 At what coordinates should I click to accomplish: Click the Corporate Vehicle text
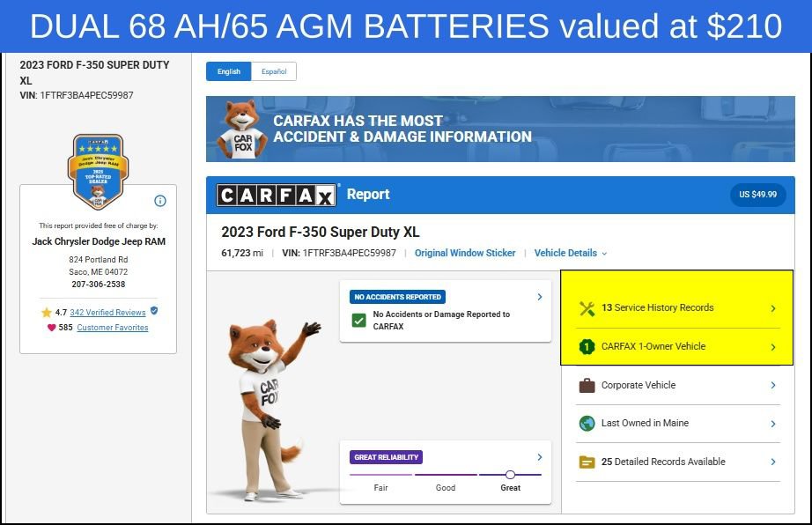point(639,385)
